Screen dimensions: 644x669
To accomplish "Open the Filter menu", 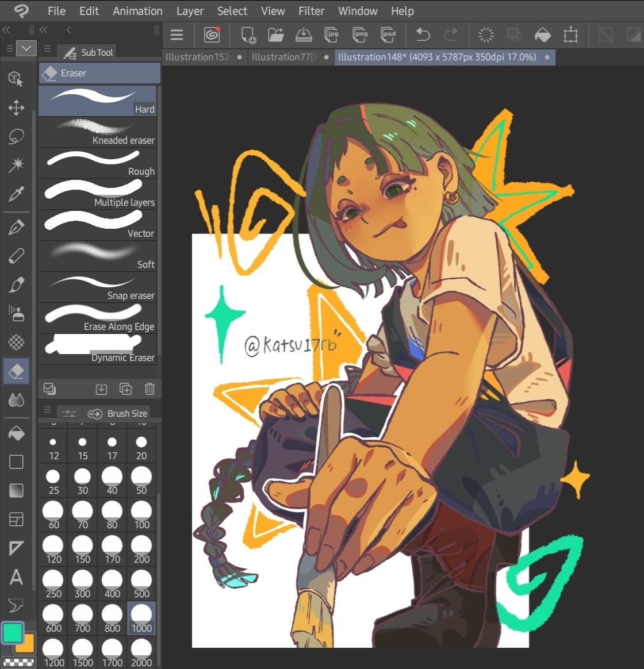I will 311,11.
